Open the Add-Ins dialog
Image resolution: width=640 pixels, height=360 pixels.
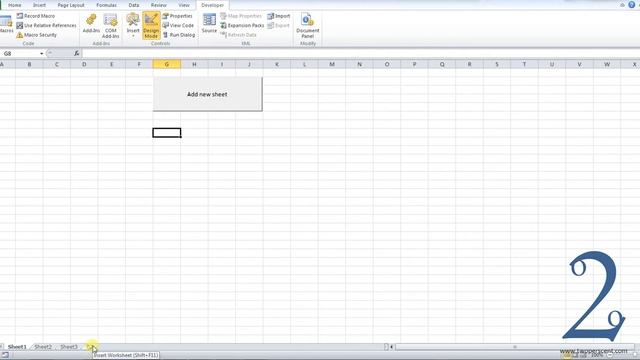[91, 23]
